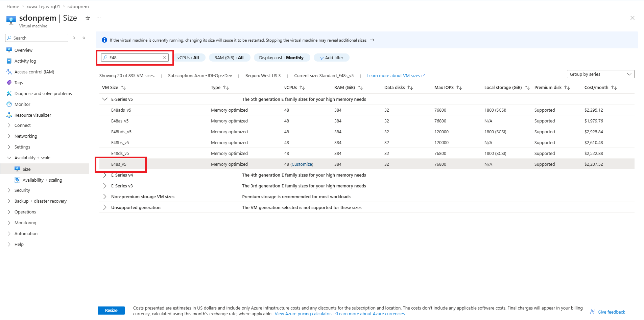The image size is (644, 320).
Task: Click the Resize button
Action: (111, 310)
